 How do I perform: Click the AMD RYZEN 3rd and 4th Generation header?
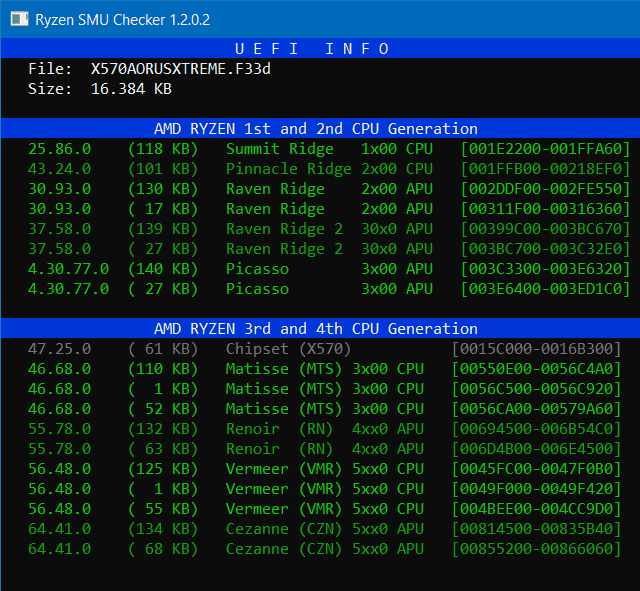[x=316, y=329]
